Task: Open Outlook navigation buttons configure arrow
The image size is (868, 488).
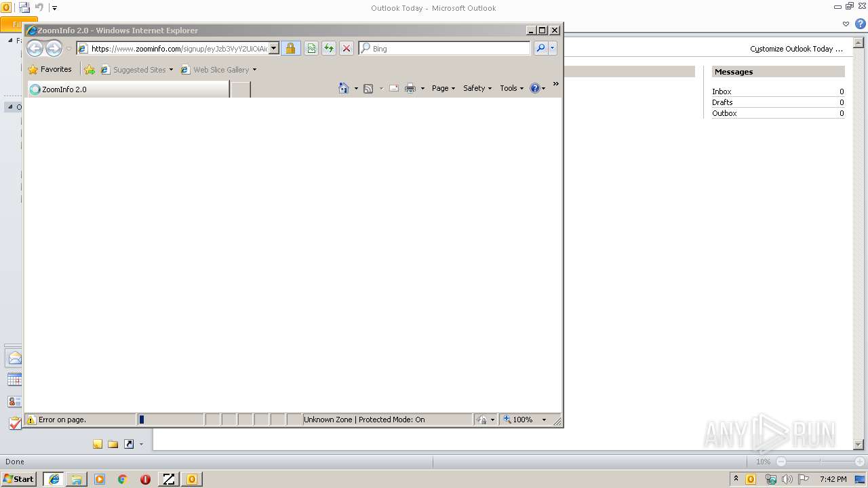Action: point(141,445)
